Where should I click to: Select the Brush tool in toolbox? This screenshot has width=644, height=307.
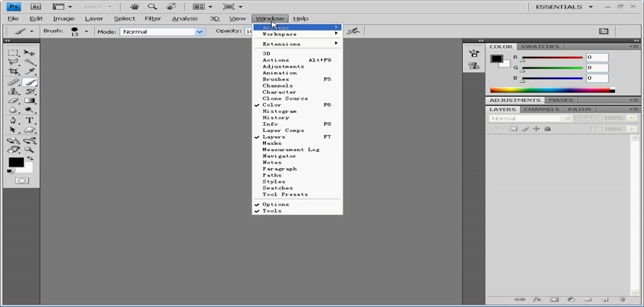(x=29, y=82)
